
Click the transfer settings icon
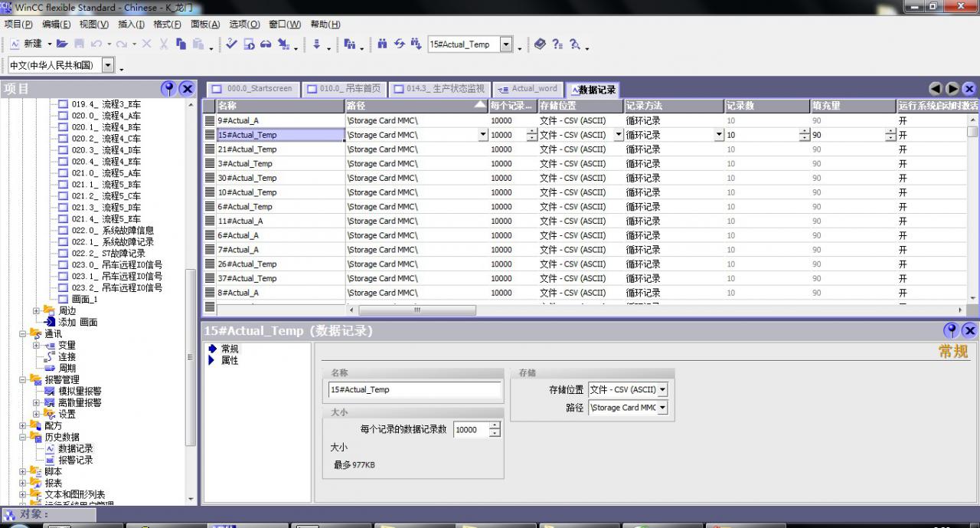tap(283, 44)
